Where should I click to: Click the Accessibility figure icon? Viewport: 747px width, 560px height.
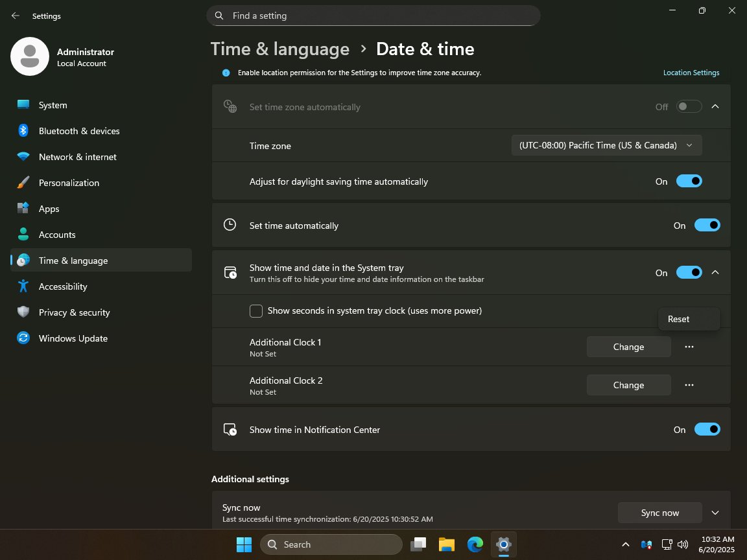pyautogui.click(x=23, y=286)
